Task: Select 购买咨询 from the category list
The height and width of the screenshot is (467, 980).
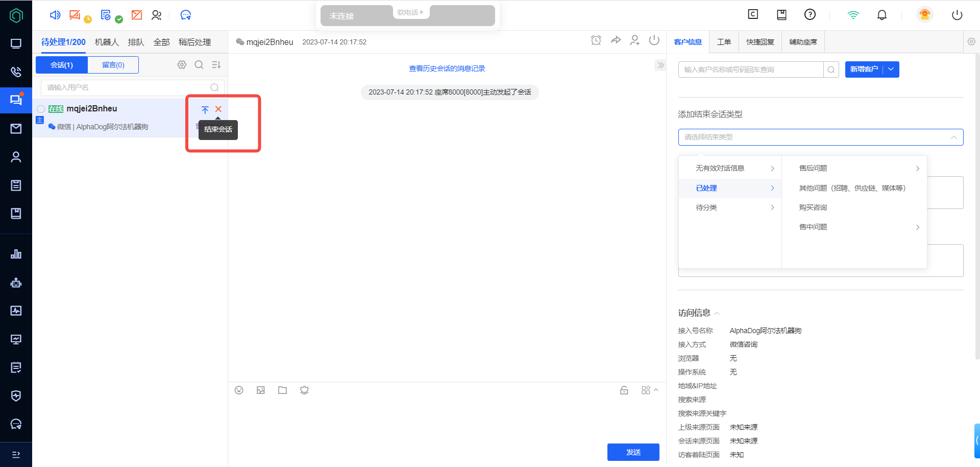Action: 813,207
